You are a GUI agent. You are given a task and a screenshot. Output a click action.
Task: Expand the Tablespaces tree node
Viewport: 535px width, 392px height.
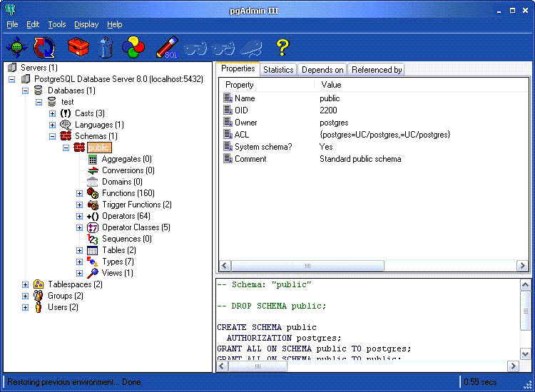pyautogui.click(x=26, y=284)
